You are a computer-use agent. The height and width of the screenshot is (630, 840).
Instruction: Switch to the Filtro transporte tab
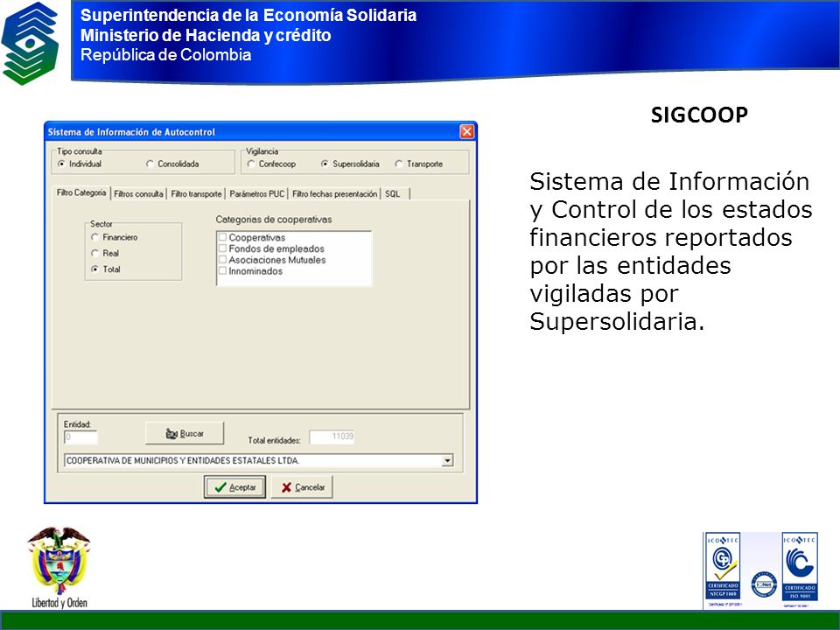click(196, 194)
